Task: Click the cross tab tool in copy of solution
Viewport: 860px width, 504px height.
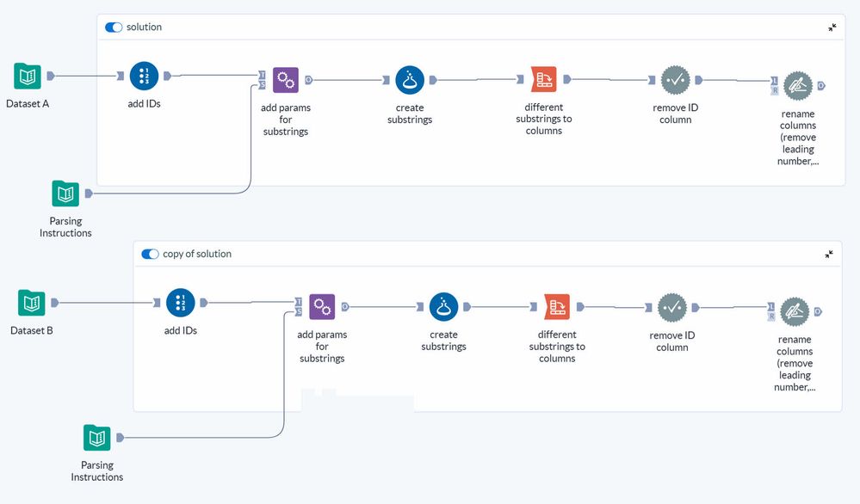Action: coord(557,307)
